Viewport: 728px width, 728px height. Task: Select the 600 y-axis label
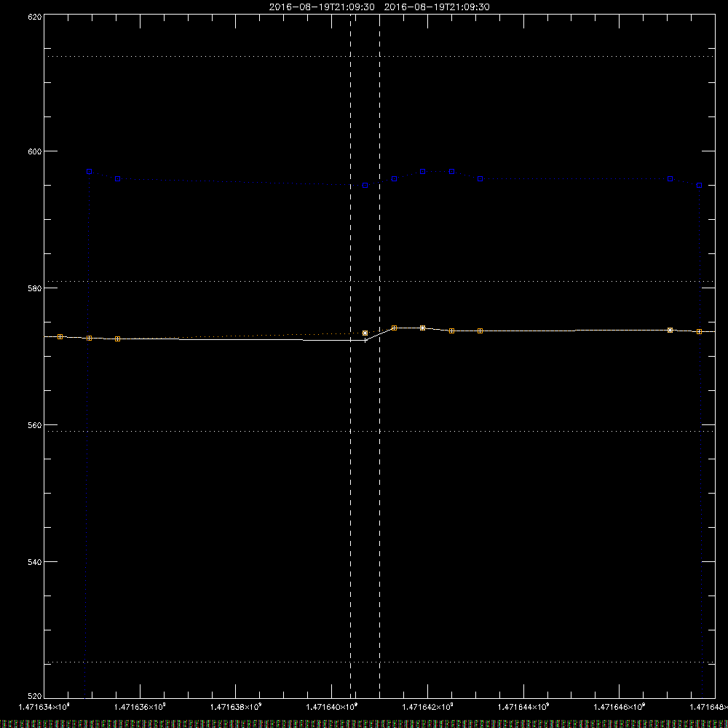click(35, 152)
